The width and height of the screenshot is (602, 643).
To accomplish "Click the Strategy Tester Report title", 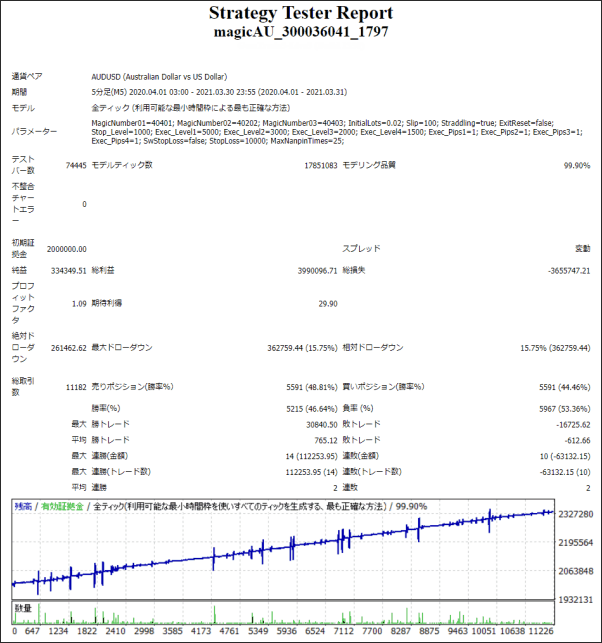I will click(x=300, y=14).
